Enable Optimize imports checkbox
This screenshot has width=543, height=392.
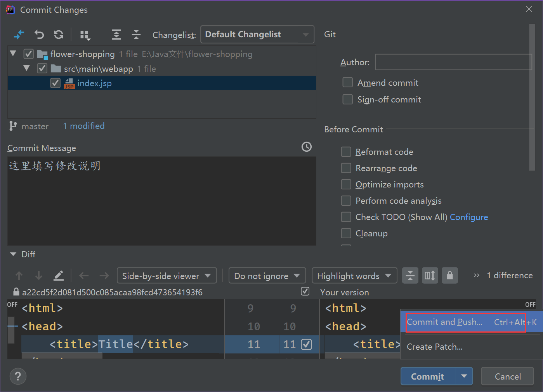click(346, 184)
